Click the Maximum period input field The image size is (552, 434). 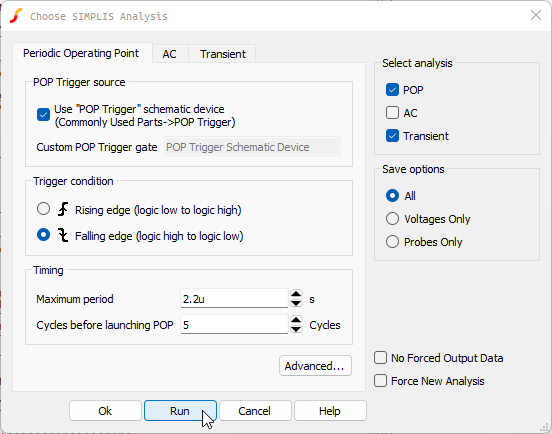point(234,298)
